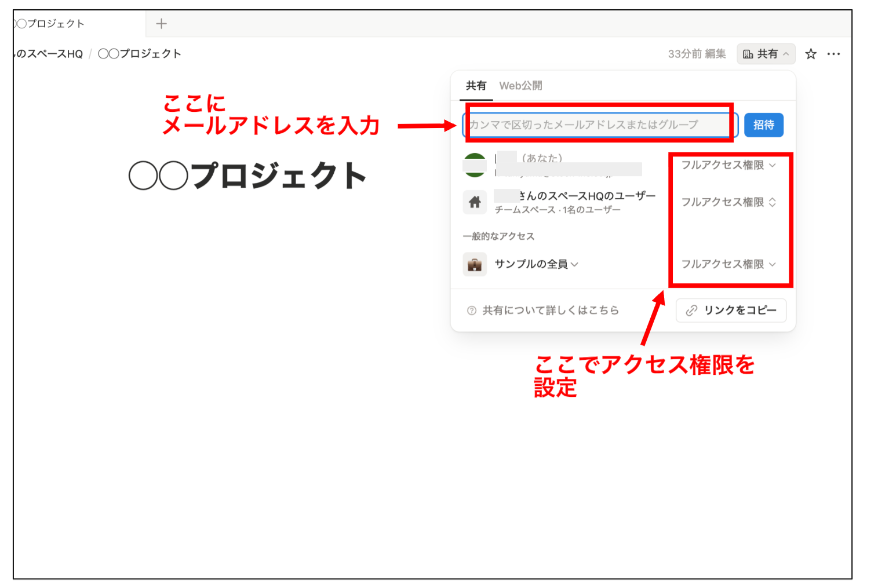Click the 〇〇プロジェクト browser tab

(x=49, y=23)
